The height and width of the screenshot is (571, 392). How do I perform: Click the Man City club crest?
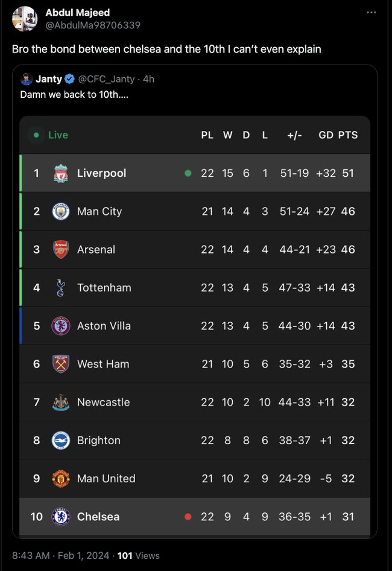pos(60,211)
